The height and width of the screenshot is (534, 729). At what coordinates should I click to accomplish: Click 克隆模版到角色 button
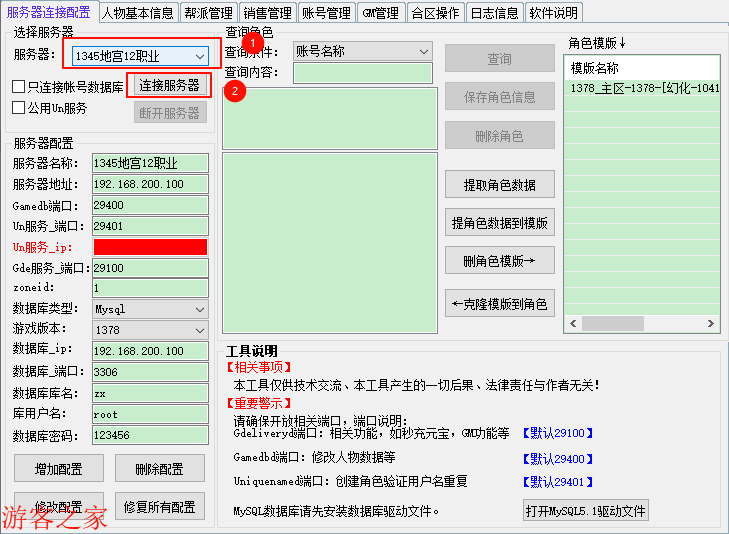click(x=499, y=304)
